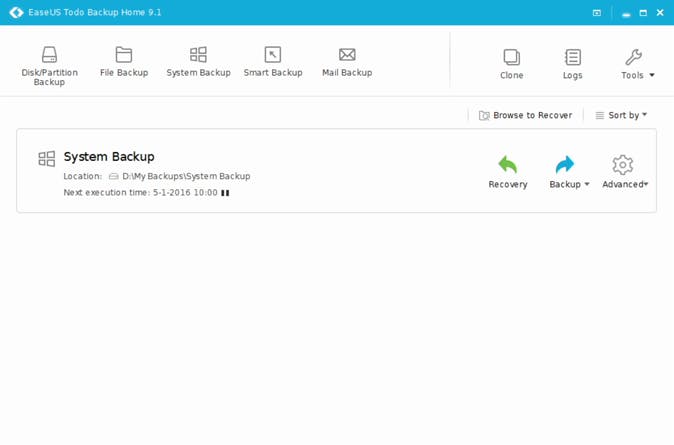View the Logs
Screen dimensions: 674x445
click(573, 64)
